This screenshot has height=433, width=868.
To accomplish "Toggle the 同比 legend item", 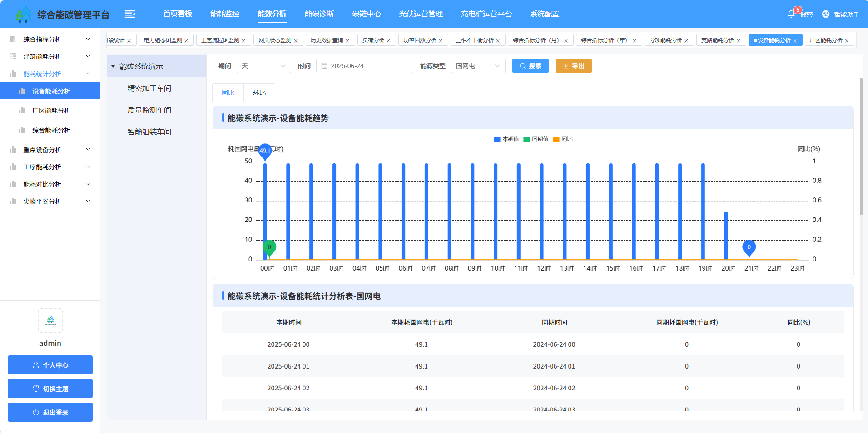I will click(563, 139).
